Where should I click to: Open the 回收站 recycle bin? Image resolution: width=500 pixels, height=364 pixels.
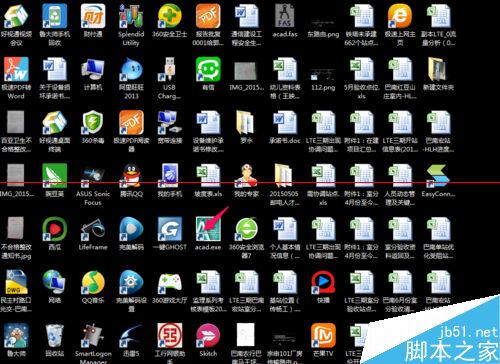click(x=55, y=335)
